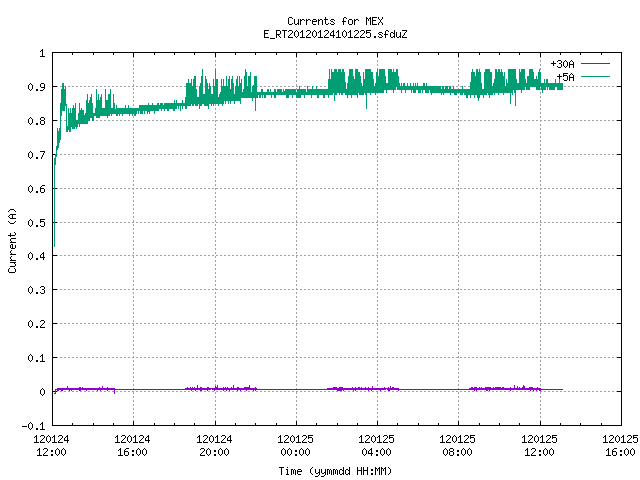Click the y-axis tick value 0.6

(x=36, y=189)
